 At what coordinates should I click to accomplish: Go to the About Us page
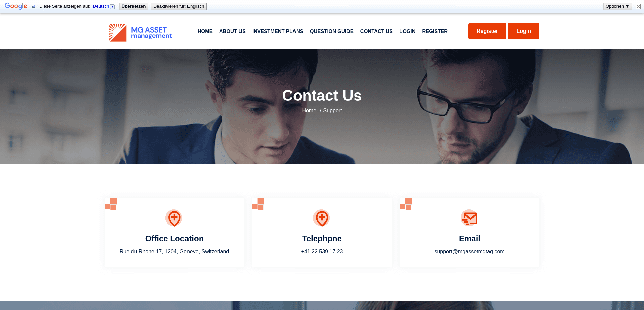[232, 31]
